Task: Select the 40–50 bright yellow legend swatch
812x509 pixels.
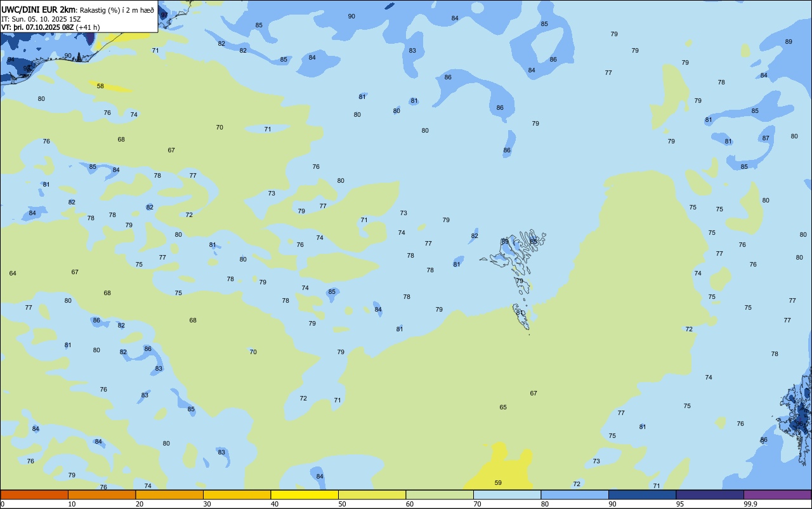Action: point(304,494)
